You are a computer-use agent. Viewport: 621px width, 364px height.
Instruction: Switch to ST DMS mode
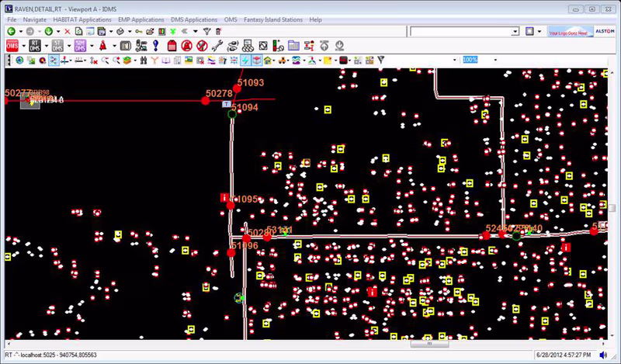pos(57,46)
